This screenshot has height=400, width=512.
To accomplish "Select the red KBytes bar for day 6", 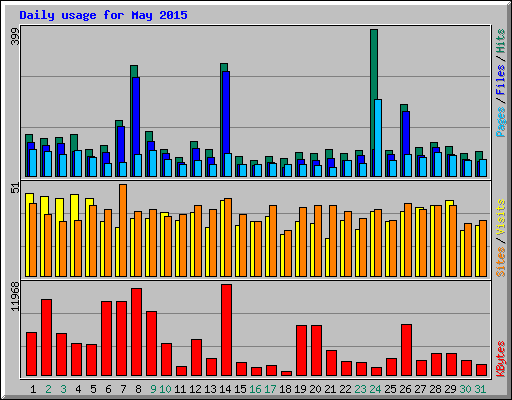I will 106,339.
